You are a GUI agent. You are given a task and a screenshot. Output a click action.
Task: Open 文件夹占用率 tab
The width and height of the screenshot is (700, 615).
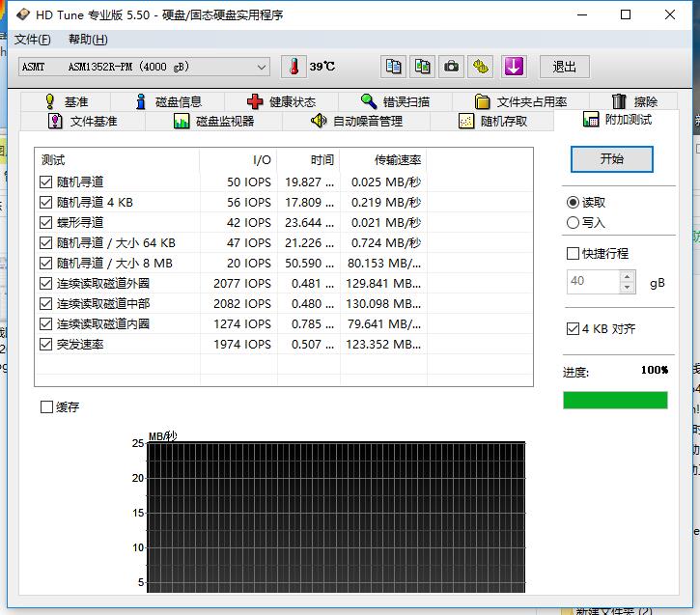[520, 101]
